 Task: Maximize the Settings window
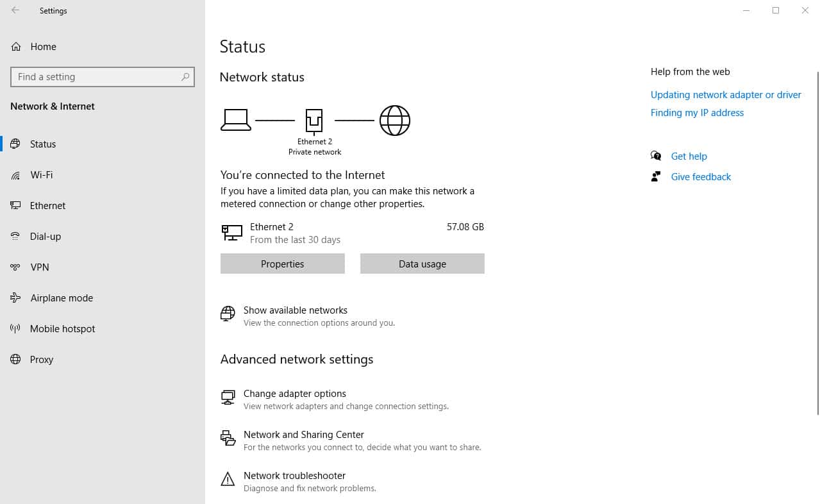pos(776,10)
